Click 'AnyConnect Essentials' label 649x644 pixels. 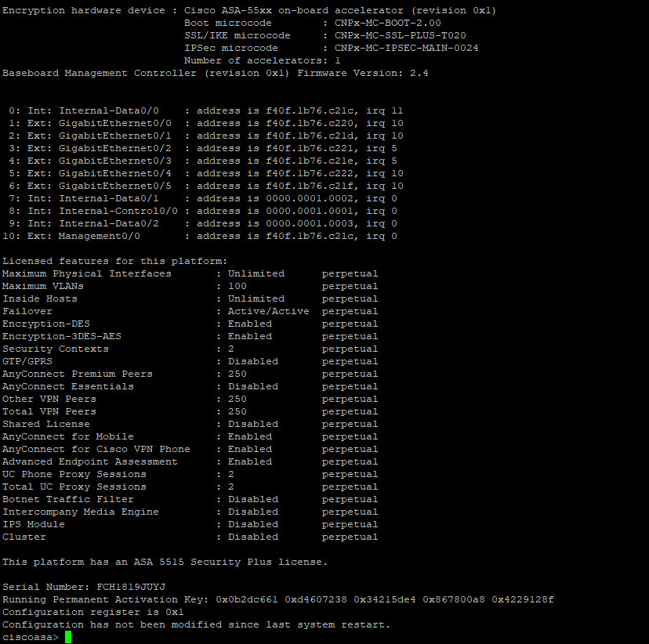point(68,387)
